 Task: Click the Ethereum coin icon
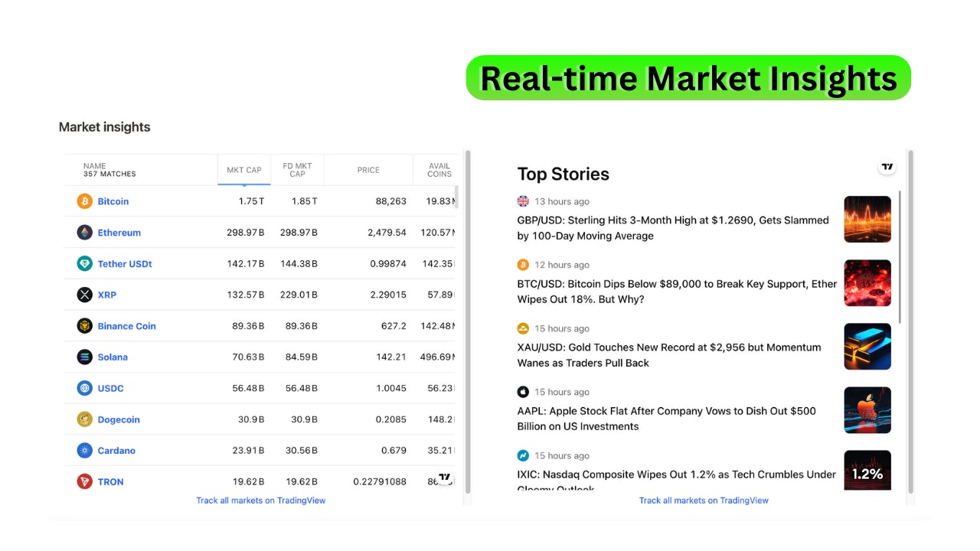(84, 233)
